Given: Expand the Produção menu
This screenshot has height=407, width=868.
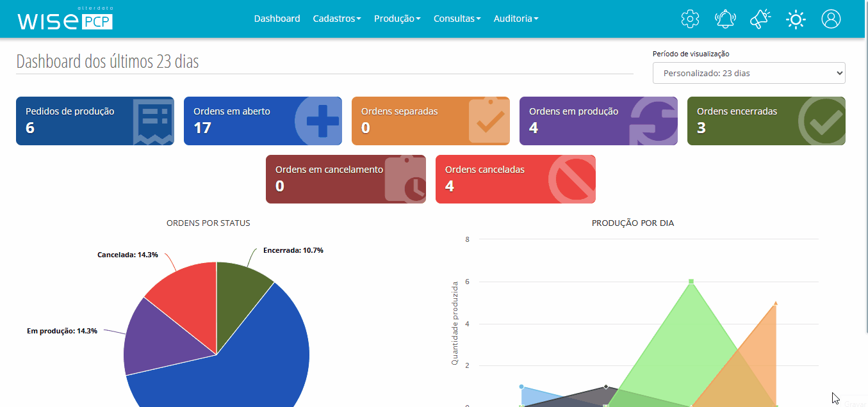Looking at the screenshot, I should coord(397,19).
